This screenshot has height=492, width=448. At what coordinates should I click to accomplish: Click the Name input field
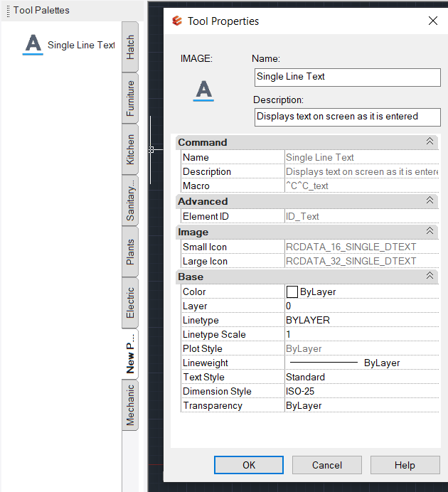(347, 77)
